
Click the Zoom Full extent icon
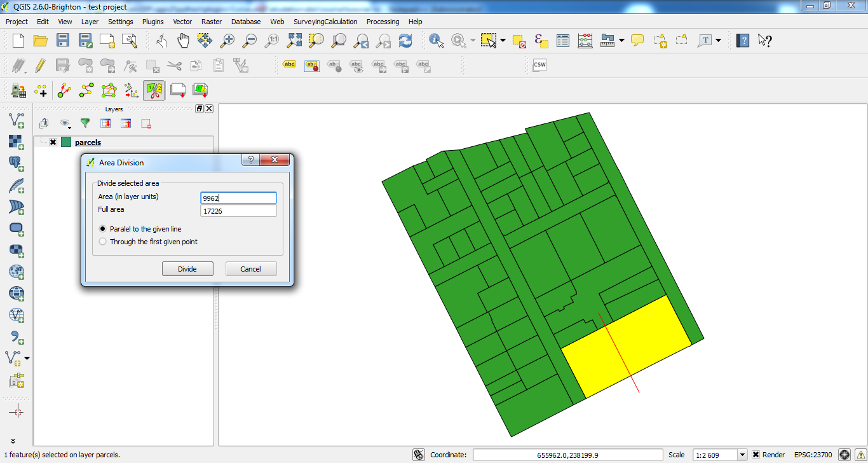click(294, 41)
